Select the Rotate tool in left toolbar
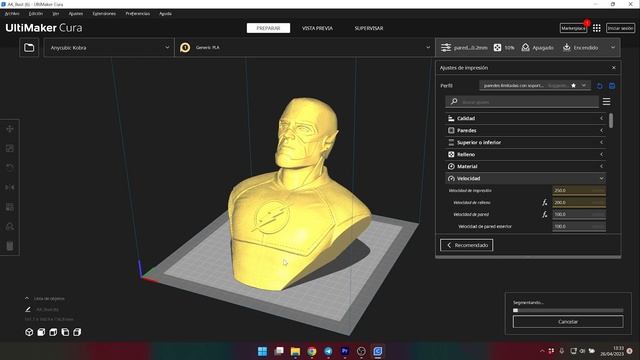The width and height of the screenshot is (640, 360). tap(10, 168)
